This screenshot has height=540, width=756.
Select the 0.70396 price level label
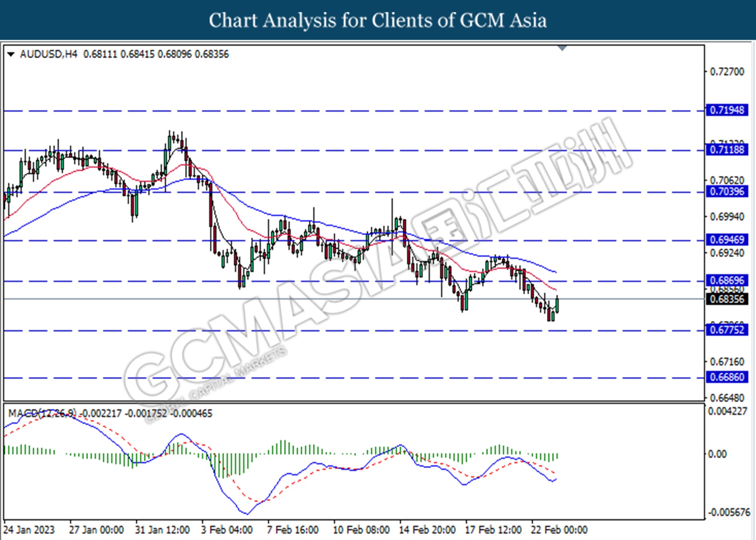(x=727, y=191)
